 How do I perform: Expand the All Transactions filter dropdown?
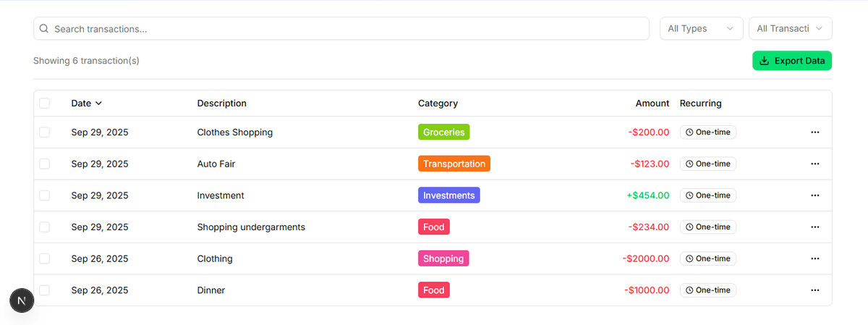coord(790,29)
